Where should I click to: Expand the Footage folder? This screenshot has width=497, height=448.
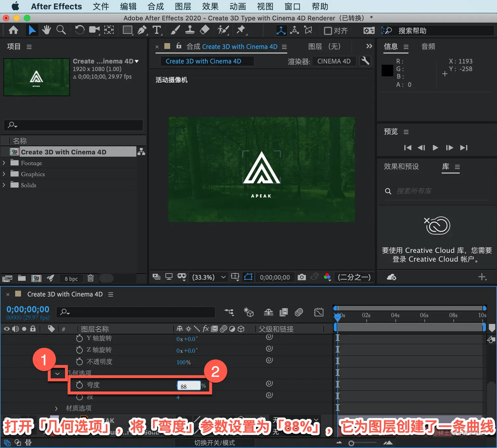4,163
